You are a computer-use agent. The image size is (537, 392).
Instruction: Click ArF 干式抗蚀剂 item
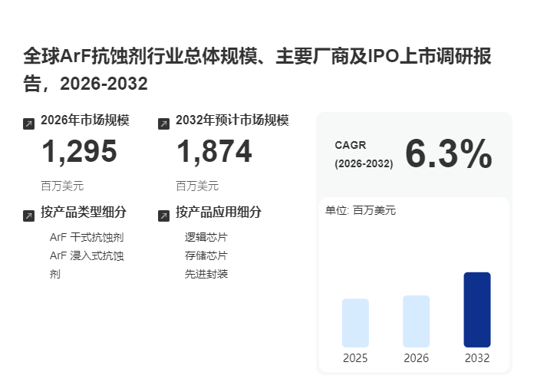[87, 237]
